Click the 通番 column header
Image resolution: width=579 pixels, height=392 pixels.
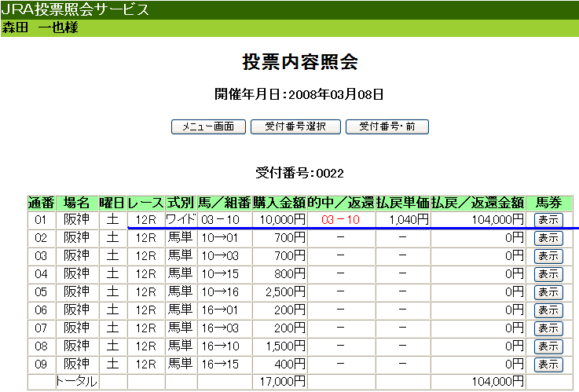pyautogui.click(x=42, y=203)
